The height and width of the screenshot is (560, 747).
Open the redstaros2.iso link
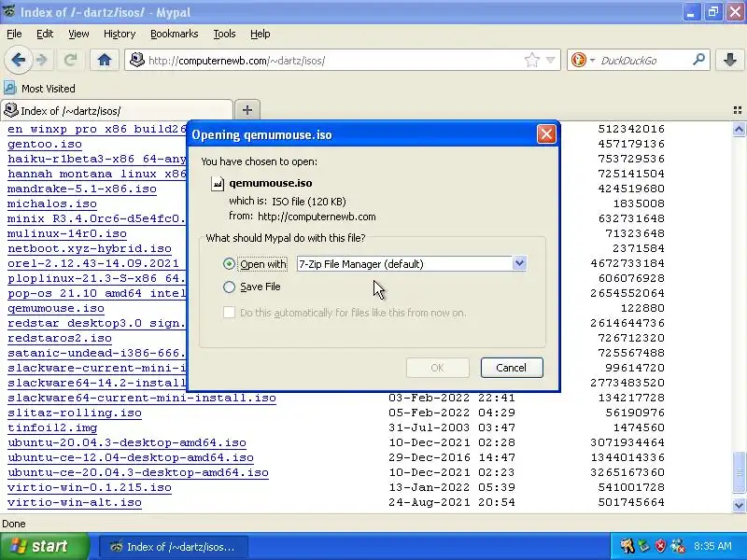(60, 338)
